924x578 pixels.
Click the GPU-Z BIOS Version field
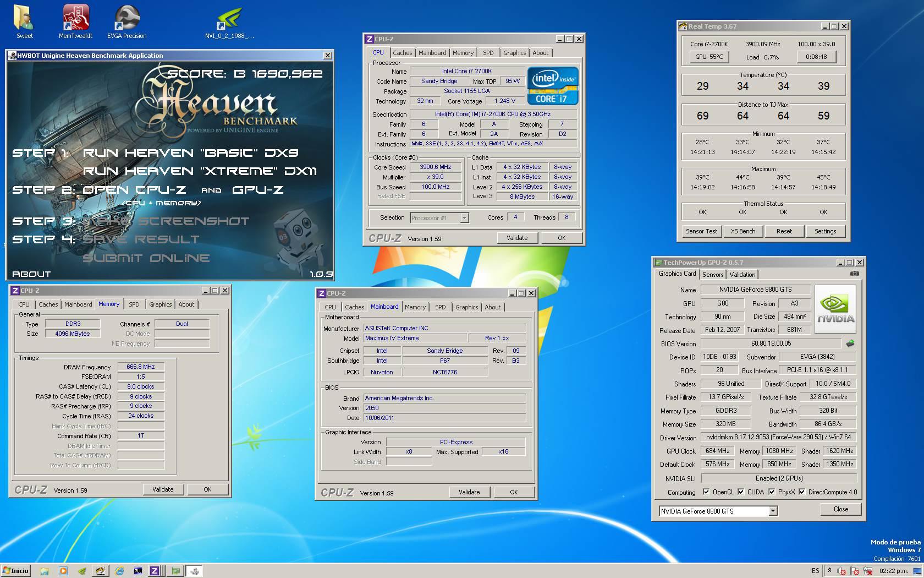pos(771,343)
